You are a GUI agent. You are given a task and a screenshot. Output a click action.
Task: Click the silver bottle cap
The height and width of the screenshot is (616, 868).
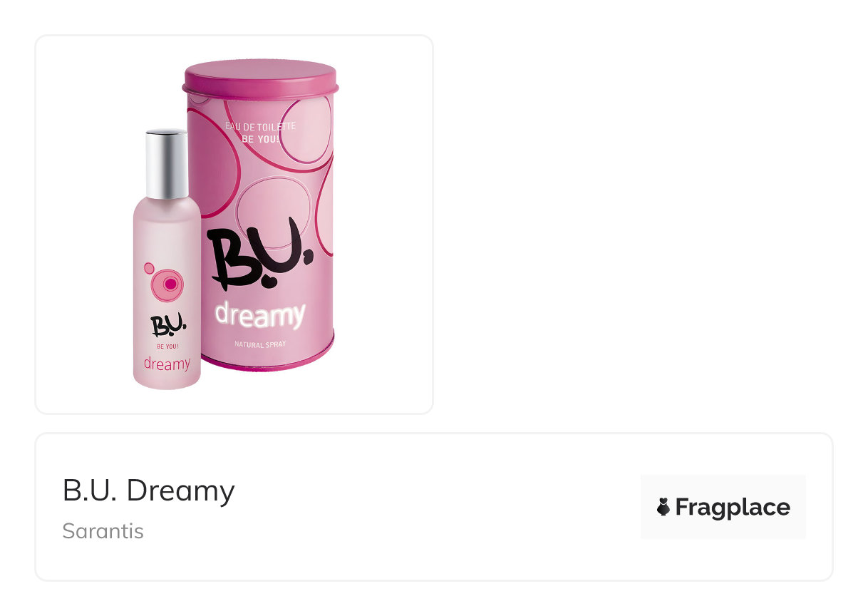point(167,164)
